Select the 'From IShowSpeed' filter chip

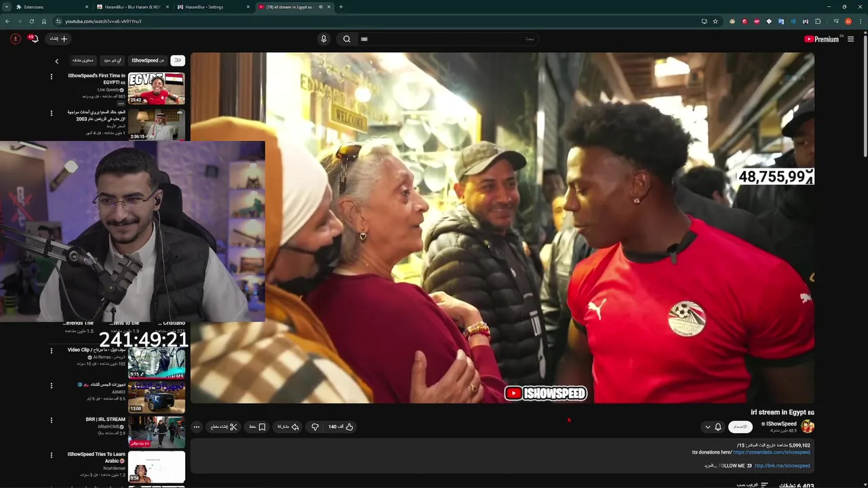tap(148, 60)
